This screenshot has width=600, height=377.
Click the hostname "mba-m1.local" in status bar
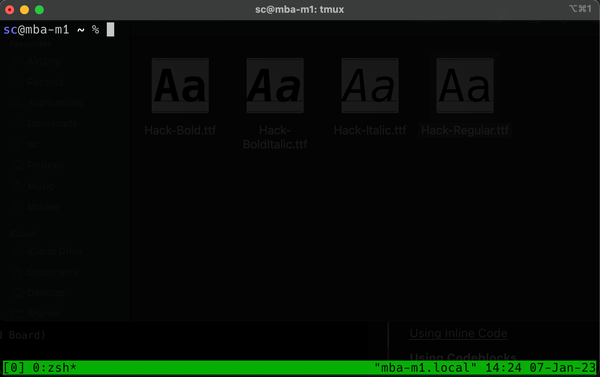[x=425, y=368]
